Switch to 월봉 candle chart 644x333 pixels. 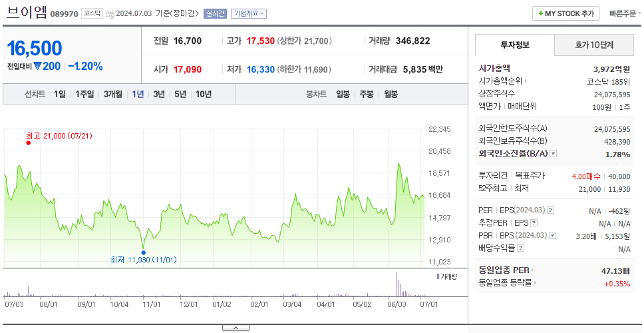click(x=391, y=94)
